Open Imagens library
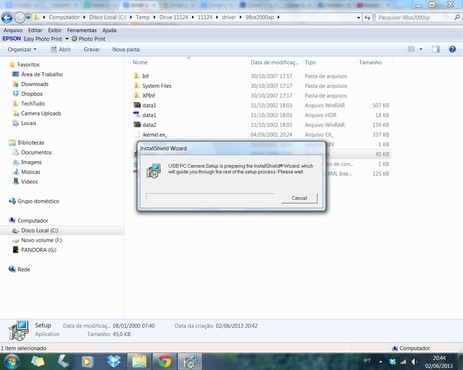Image resolution: width=463 pixels, height=370 pixels. 27,162
